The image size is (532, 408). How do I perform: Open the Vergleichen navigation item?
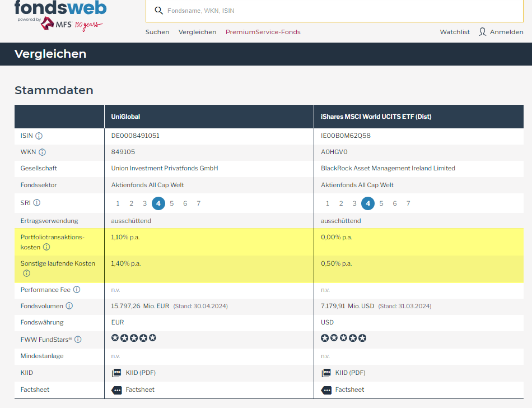[197, 32]
